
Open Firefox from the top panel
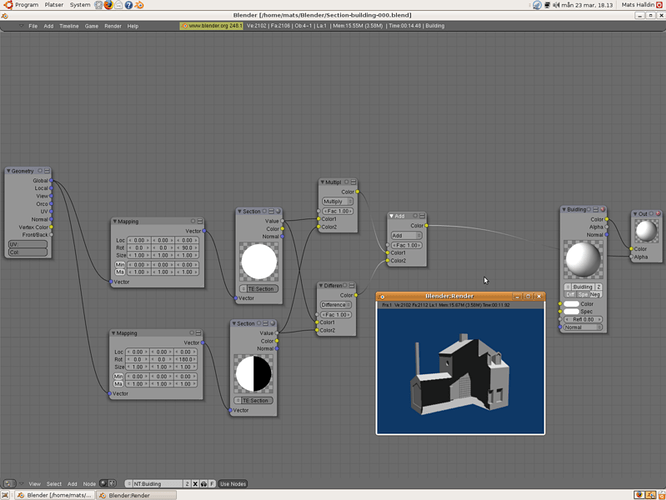[x=109, y=5]
